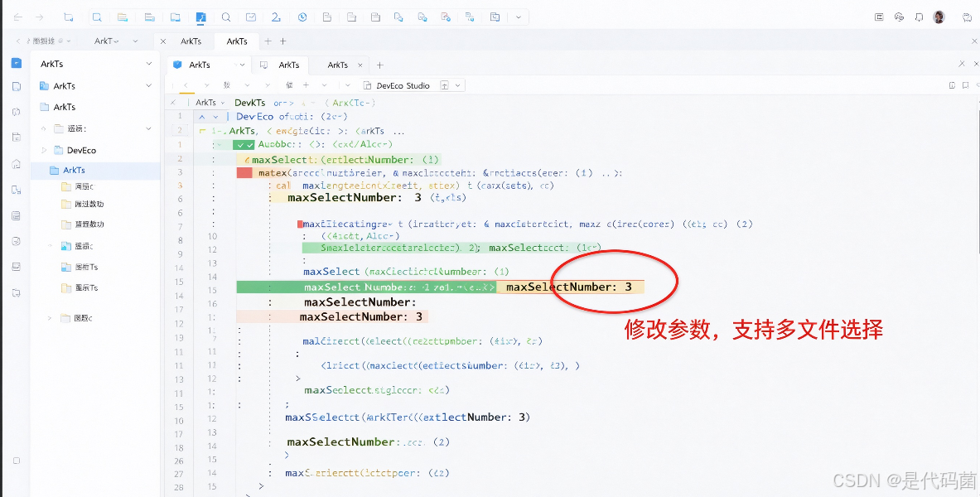Click the red square marker on code line 3
The width and height of the screenshot is (980, 497).
tap(244, 172)
